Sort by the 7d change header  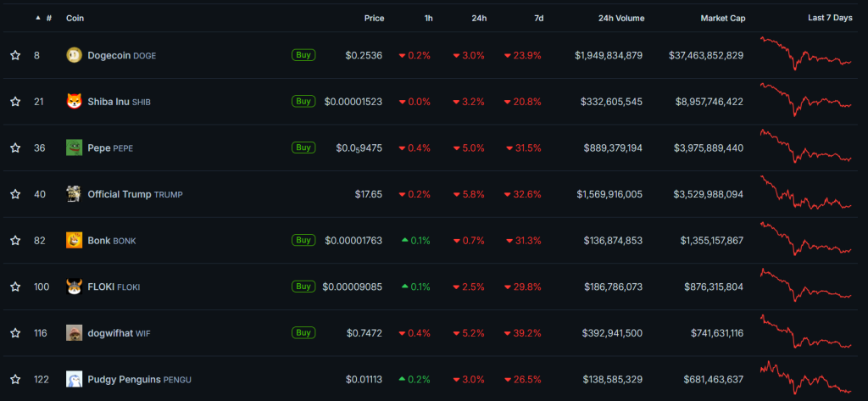(538, 19)
